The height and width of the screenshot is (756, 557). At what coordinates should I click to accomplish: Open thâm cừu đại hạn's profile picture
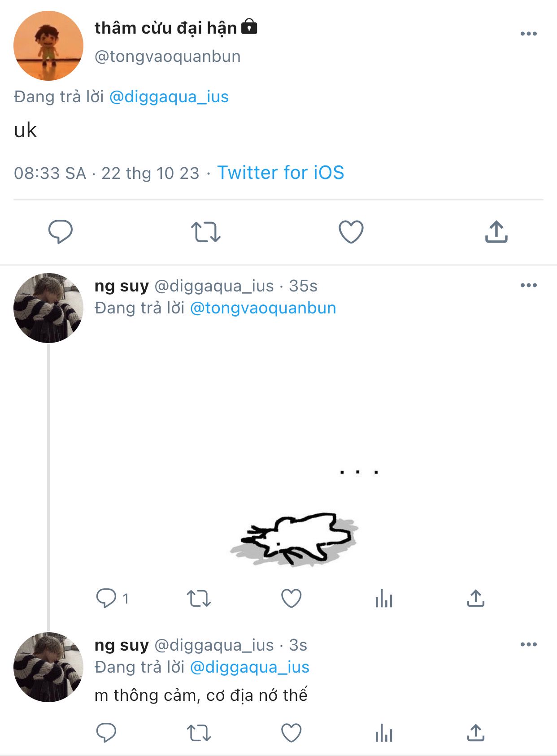[x=48, y=46]
